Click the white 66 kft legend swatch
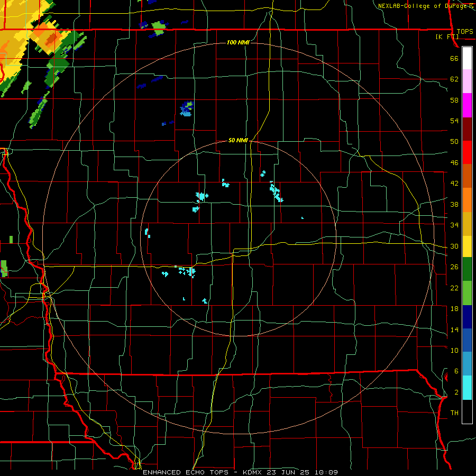476x476 pixels. coord(467,58)
